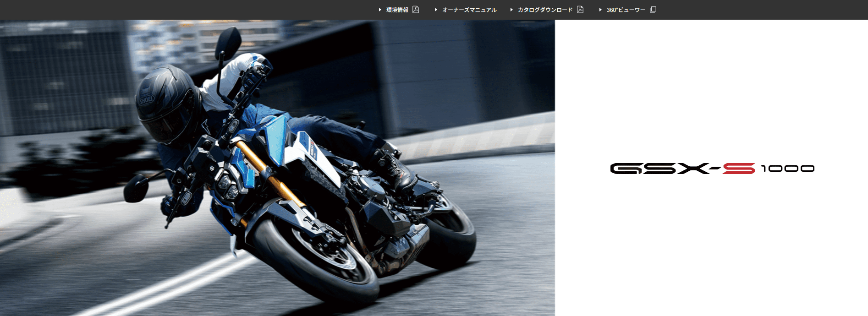The width and height of the screenshot is (868, 316).
Task: Click the PDF icon next to 環境情報
Action: click(416, 10)
